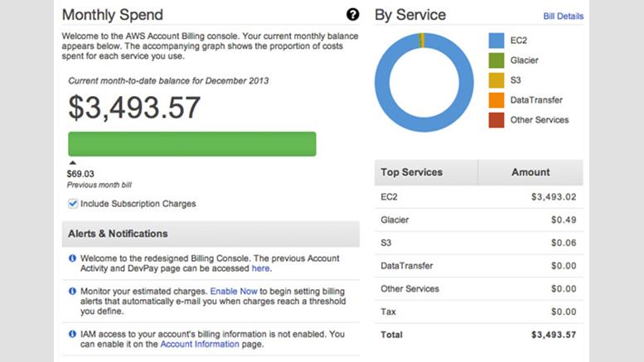Click 'Current month-to-date balance for December 2013' text
The height and width of the screenshot is (362, 644).
[168, 81]
